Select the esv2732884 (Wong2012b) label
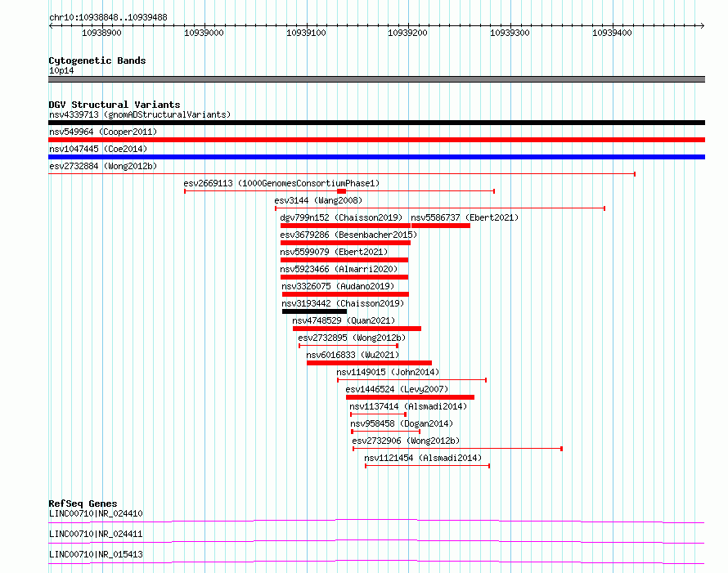 point(103,166)
